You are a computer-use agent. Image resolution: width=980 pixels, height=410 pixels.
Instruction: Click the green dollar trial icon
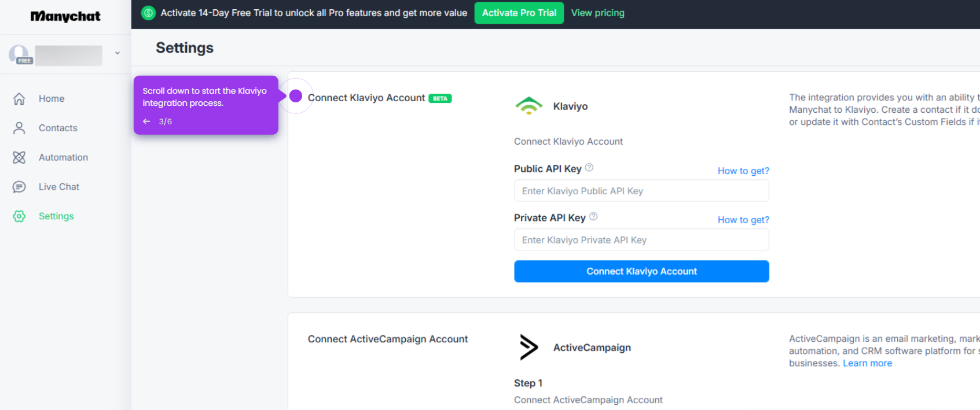(148, 13)
